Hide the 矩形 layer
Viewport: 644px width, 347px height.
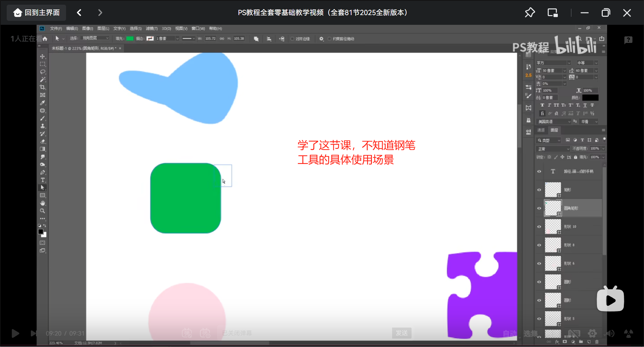[539, 190]
